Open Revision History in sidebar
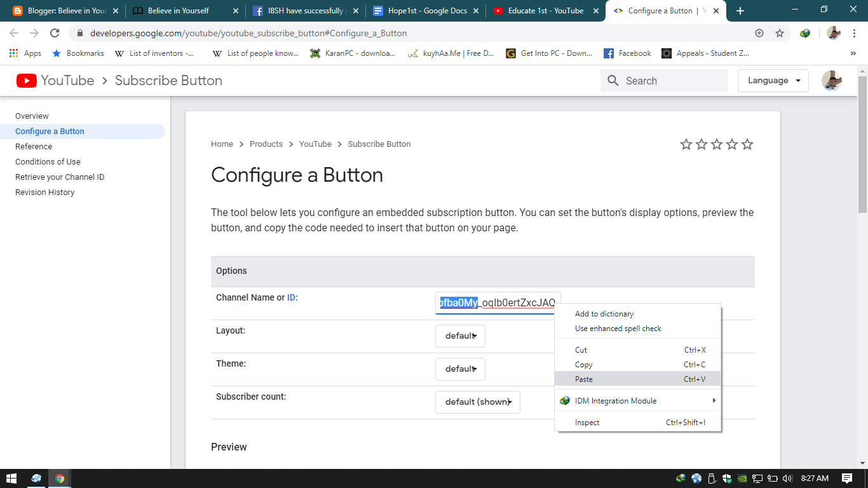 (44, 193)
